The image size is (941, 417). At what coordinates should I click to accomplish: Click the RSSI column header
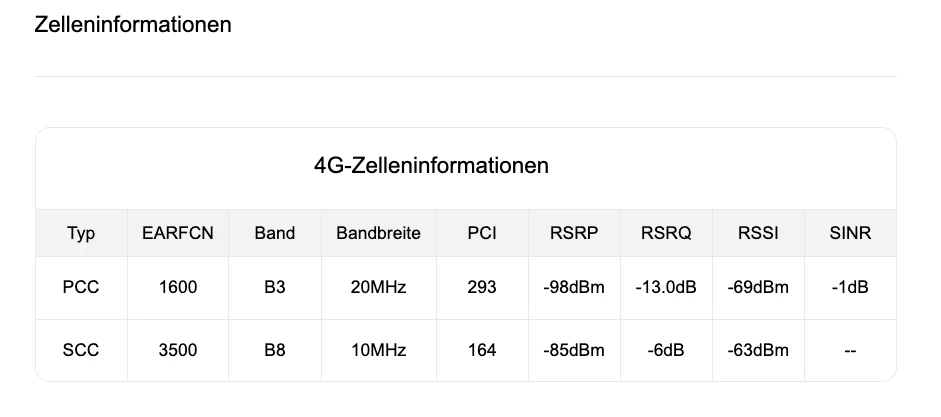[759, 233]
